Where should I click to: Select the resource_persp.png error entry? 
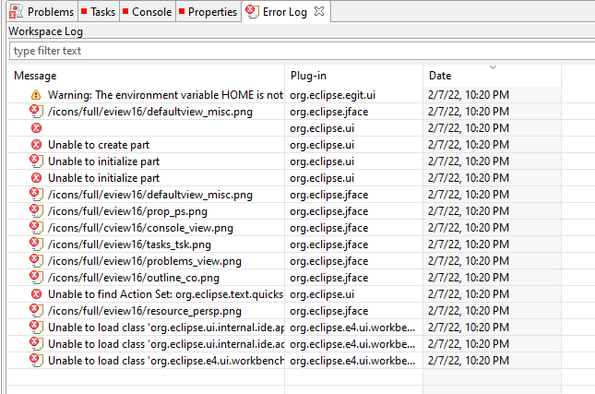pos(145,311)
